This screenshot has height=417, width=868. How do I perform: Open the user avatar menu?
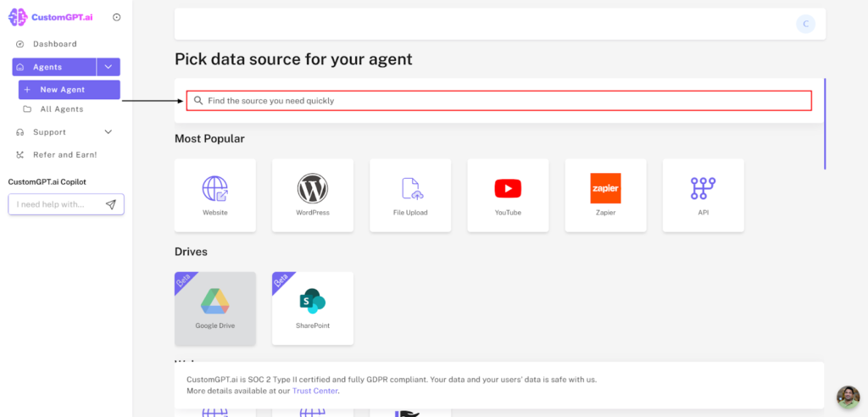click(x=805, y=24)
